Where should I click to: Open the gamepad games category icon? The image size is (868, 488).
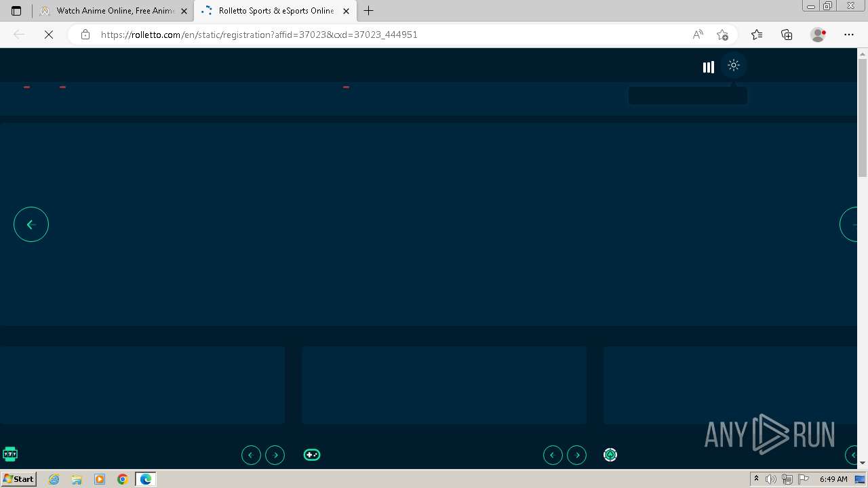(x=312, y=455)
